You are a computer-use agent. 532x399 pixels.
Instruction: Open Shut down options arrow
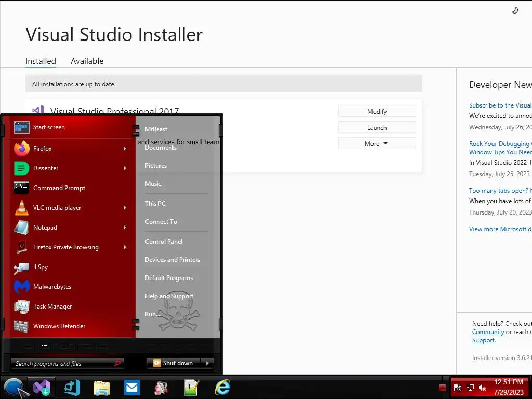[x=207, y=363]
